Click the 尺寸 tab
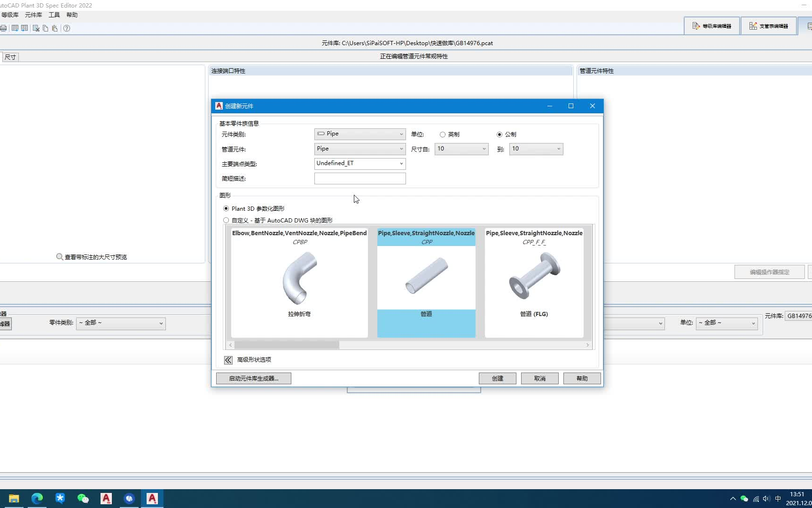Viewport: 812px width, 508px height. [10, 57]
